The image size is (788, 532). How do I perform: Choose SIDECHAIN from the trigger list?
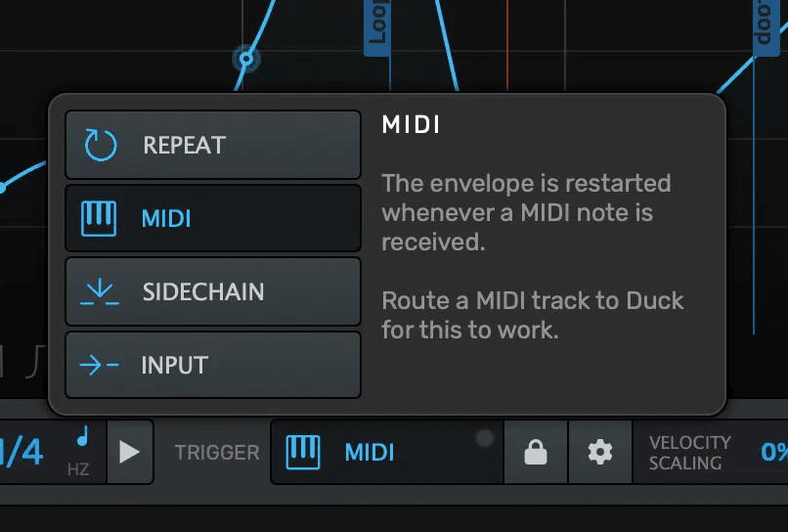(213, 291)
